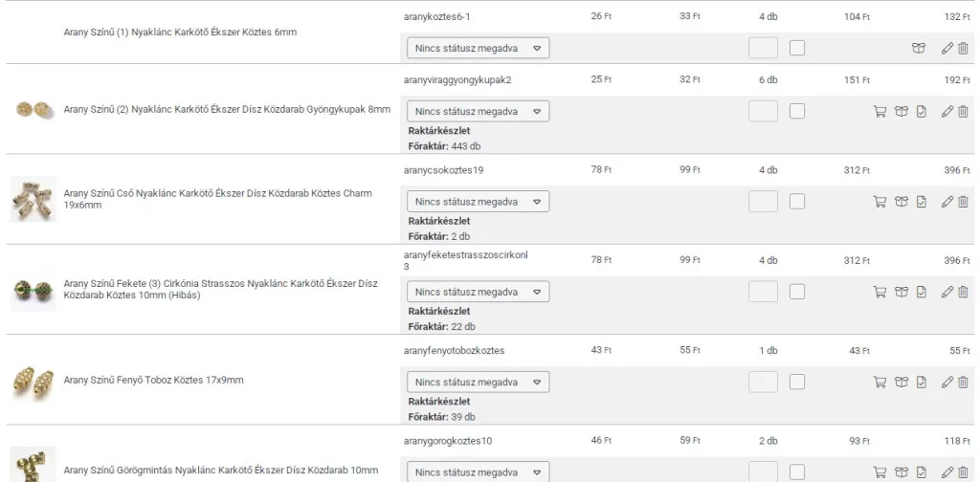The height and width of the screenshot is (482, 980).
Task: Tick the checkbox in the aranyfenyotobozkoztes row
Action: click(x=797, y=383)
